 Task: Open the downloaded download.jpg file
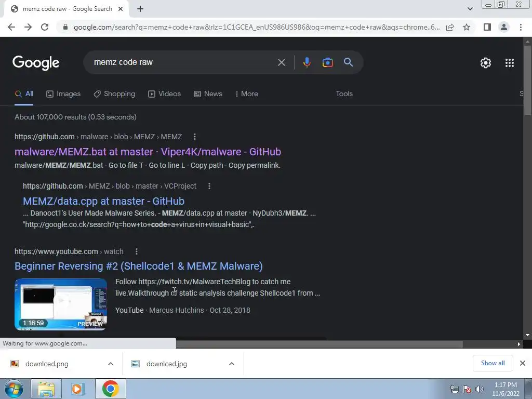pyautogui.click(x=167, y=364)
